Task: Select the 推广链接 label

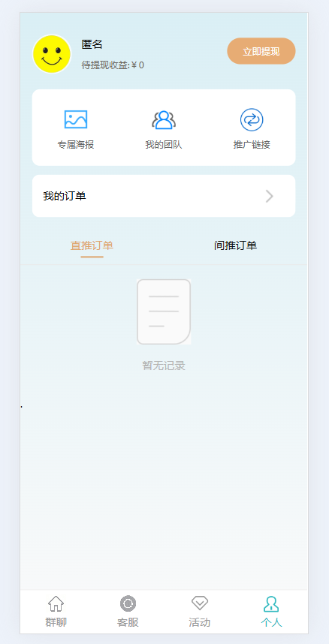Action: (x=252, y=145)
